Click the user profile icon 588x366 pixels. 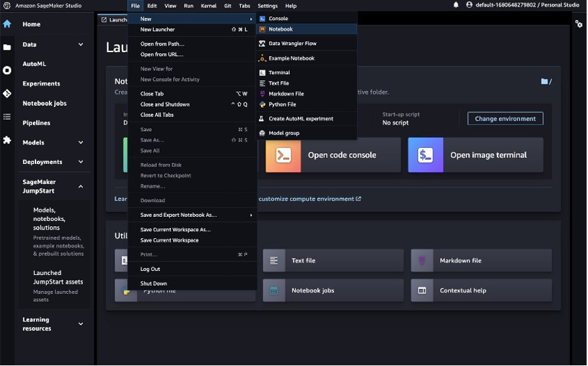click(x=469, y=5)
